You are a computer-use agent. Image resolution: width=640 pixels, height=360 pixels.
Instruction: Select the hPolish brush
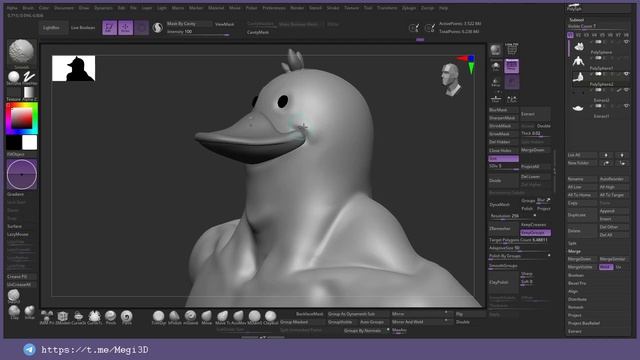[174, 317]
